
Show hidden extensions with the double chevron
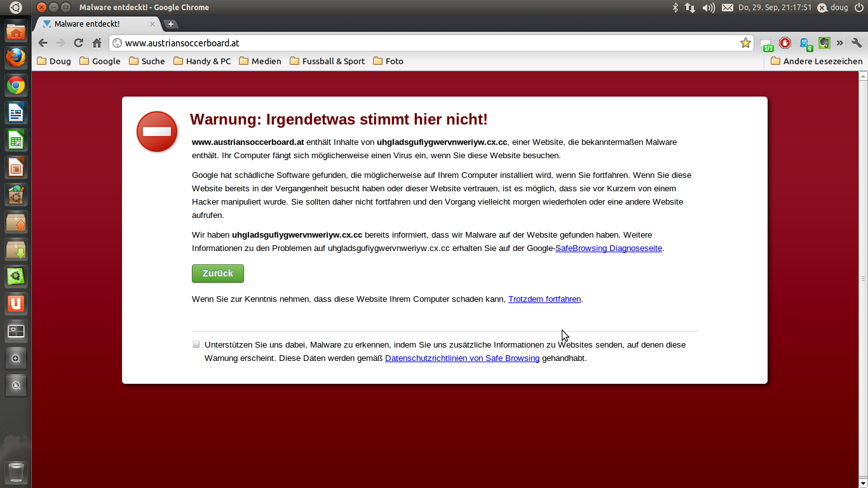tap(840, 43)
